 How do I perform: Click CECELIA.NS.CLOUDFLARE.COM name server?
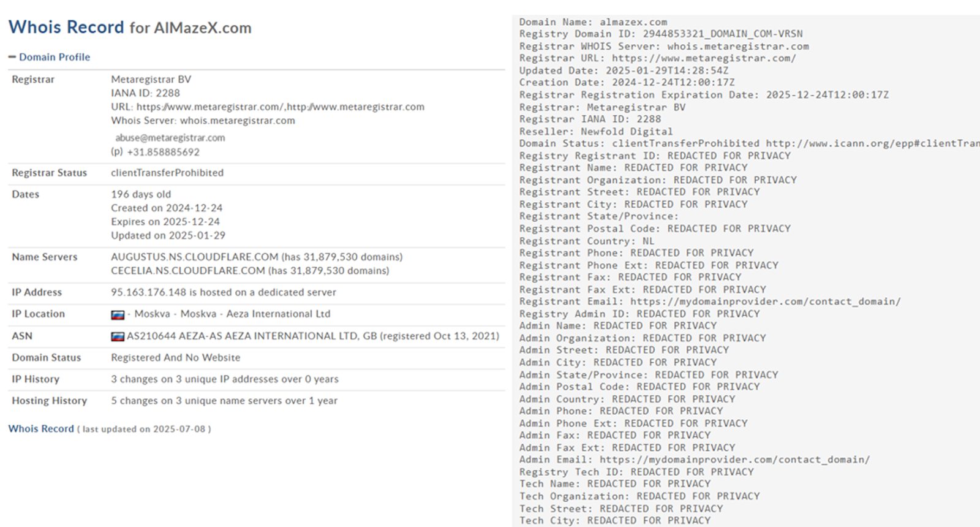coord(250,271)
